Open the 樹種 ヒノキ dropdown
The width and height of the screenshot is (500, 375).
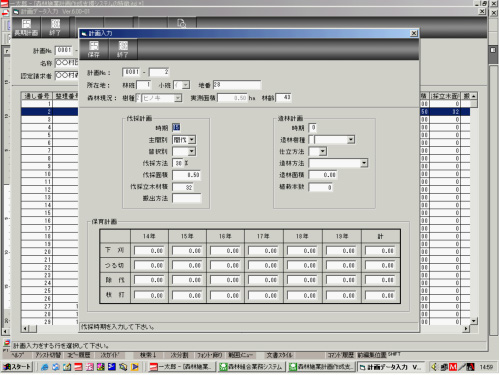point(178,98)
